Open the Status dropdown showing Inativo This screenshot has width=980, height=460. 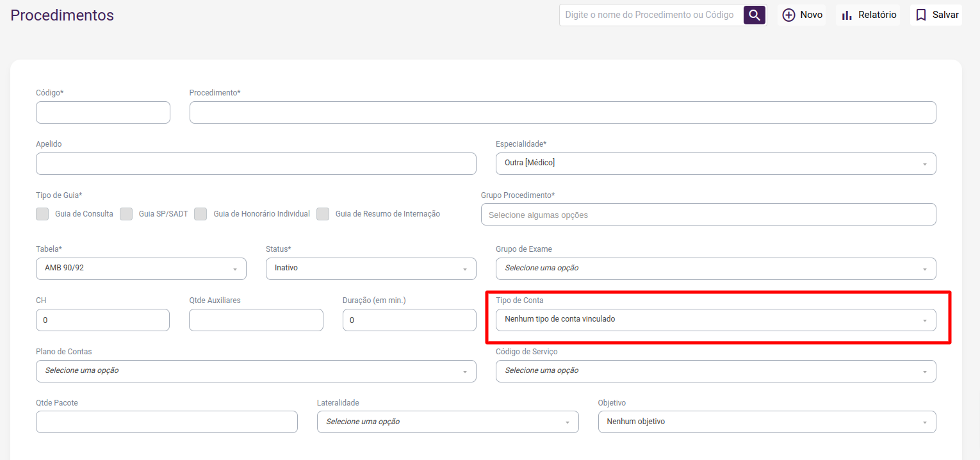coord(371,268)
